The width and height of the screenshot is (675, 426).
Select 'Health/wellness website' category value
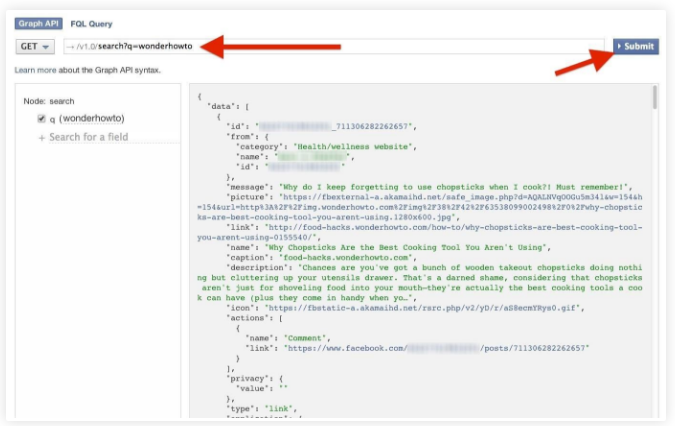[x=353, y=147]
